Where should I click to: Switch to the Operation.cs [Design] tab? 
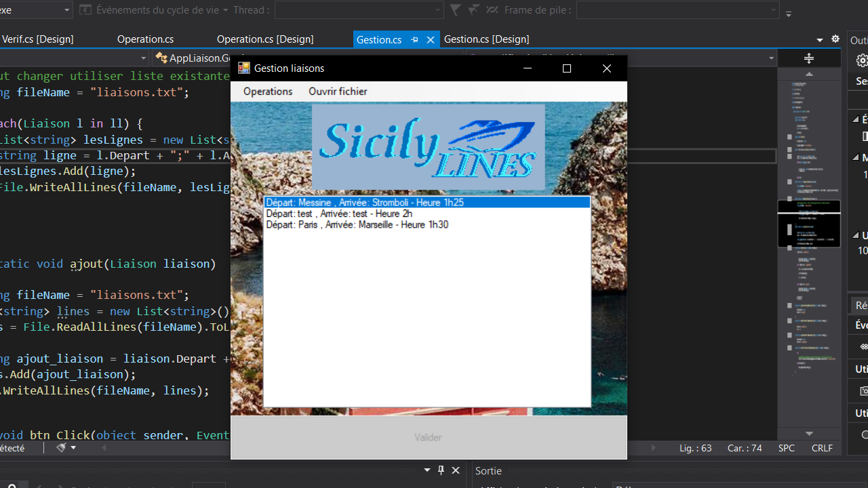[265, 39]
